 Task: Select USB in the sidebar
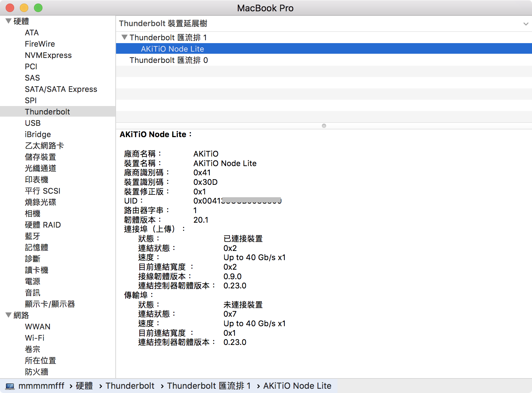[x=33, y=123]
